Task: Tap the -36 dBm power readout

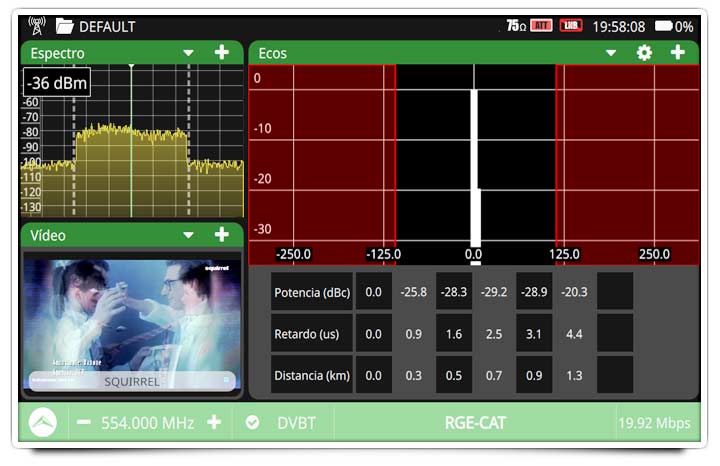Action: coord(57,83)
